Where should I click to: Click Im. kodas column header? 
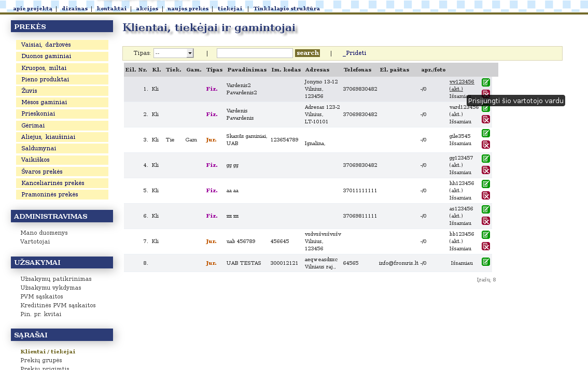tap(286, 70)
